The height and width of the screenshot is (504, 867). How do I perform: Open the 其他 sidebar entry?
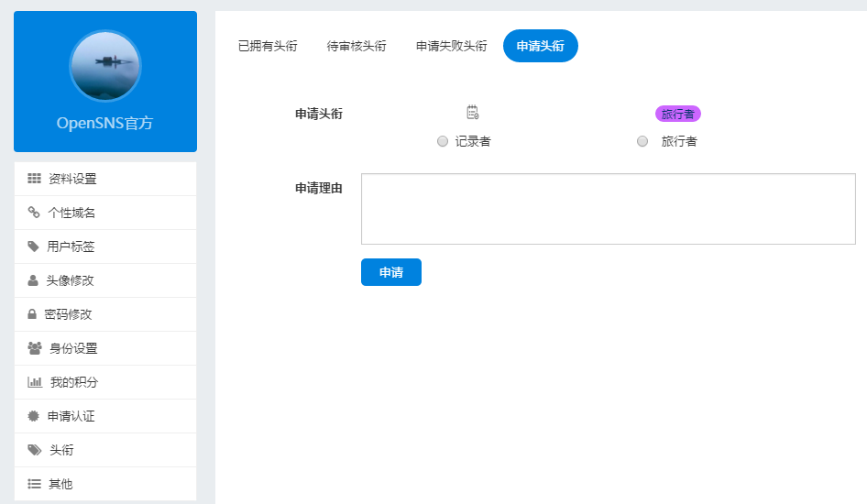pyautogui.click(x=105, y=484)
